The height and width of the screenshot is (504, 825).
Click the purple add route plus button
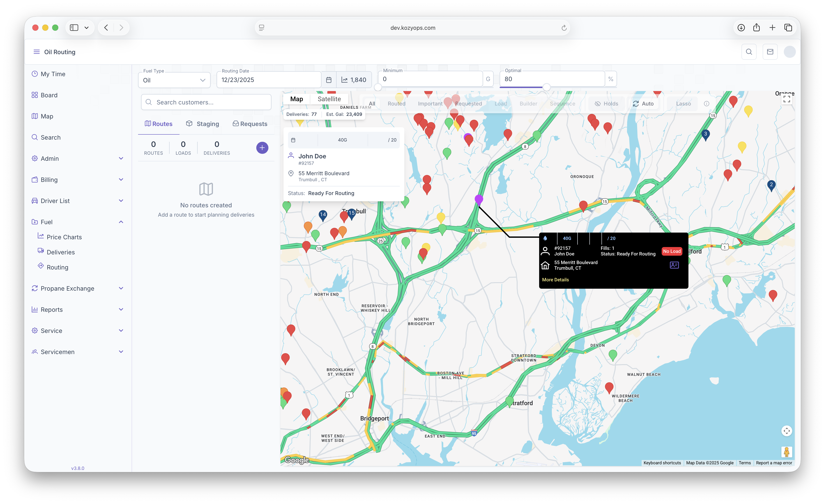pos(262,148)
